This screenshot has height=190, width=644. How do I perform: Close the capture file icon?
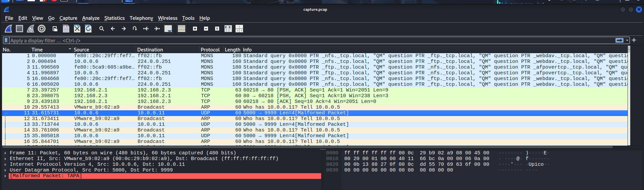coord(77,29)
